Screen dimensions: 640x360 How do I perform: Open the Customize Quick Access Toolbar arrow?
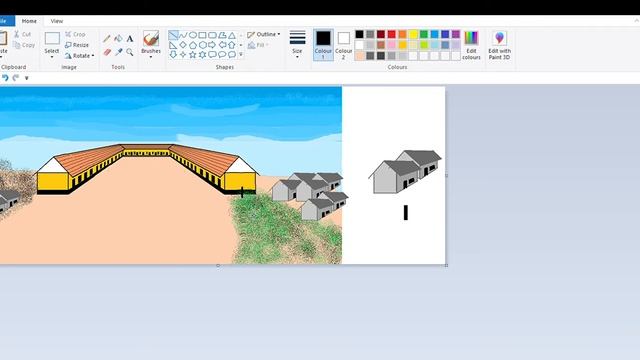tap(27, 78)
